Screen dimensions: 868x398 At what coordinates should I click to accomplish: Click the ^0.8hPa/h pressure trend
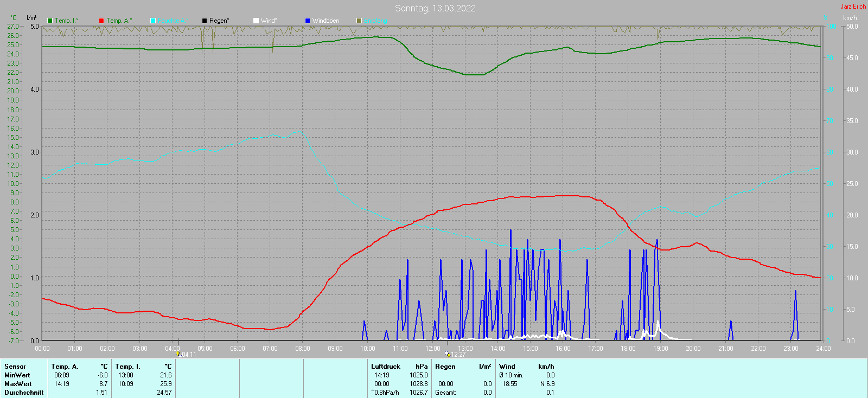pos(385,393)
